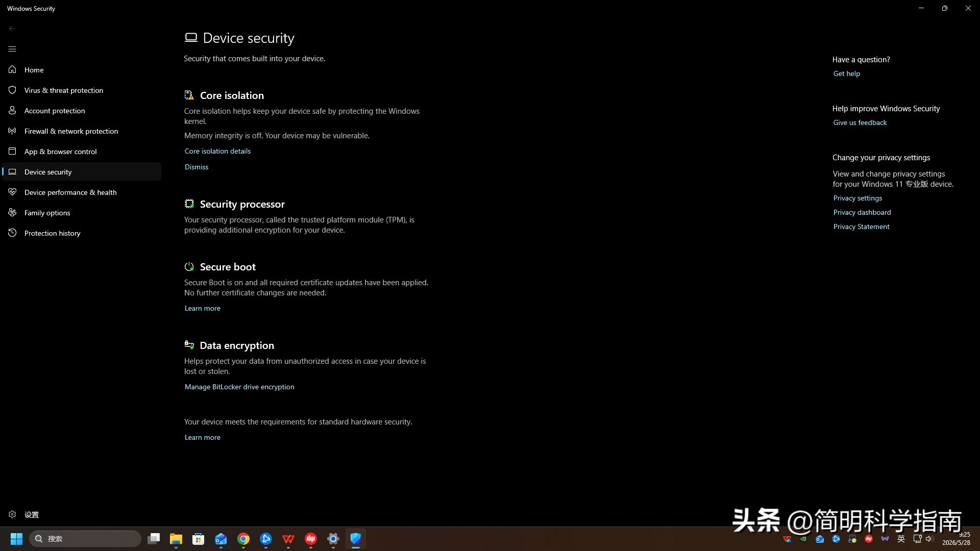
Task: Open Virus & threat protection
Action: click(x=82, y=90)
